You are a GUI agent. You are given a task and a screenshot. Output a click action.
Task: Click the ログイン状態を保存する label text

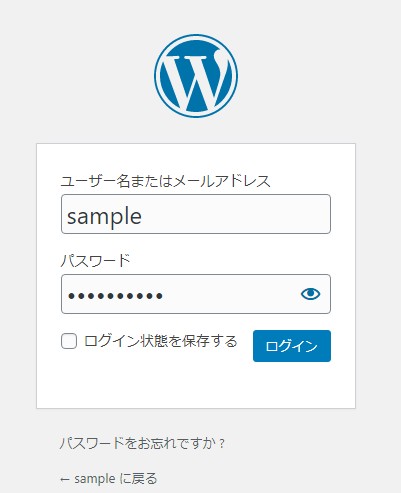pos(161,341)
